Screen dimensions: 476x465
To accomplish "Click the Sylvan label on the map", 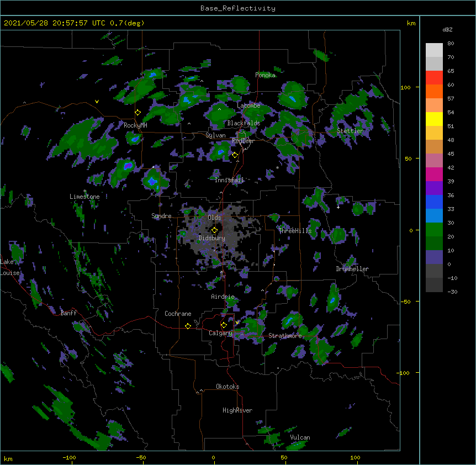I will (215, 135).
